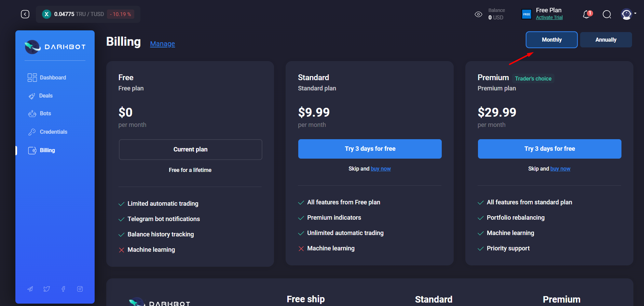Open Instagram link in sidebar footer
The image size is (644, 306).
pyautogui.click(x=80, y=289)
